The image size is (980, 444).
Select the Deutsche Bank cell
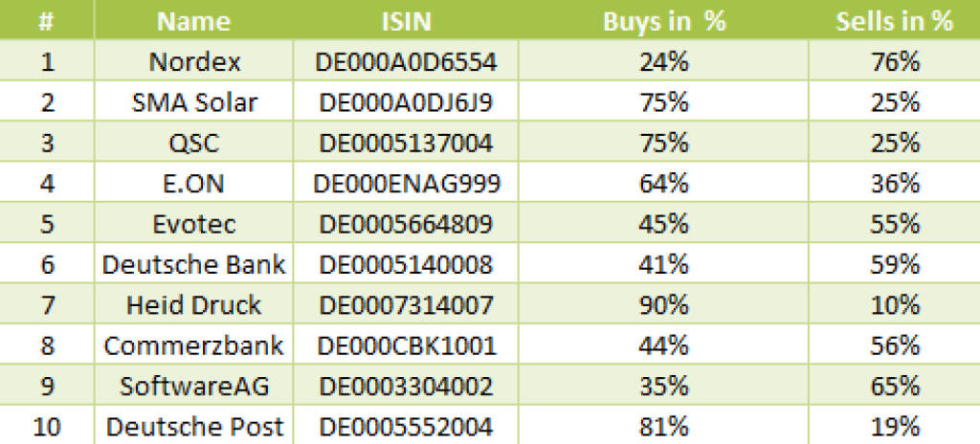[194, 264]
